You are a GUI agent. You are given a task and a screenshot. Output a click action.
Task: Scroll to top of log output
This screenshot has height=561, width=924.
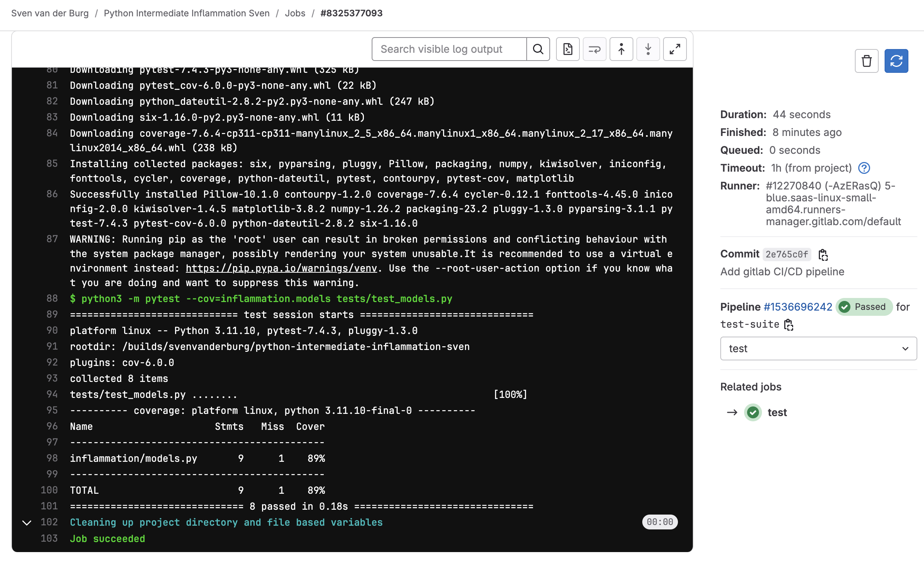tap(620, 48)
